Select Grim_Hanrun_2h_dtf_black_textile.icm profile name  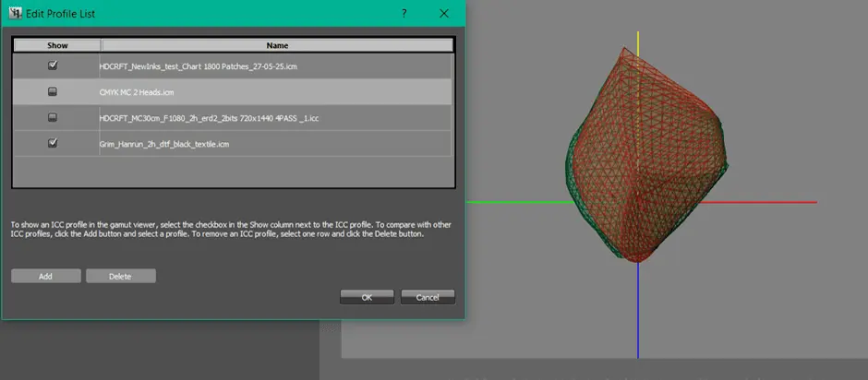click(163, 144)
